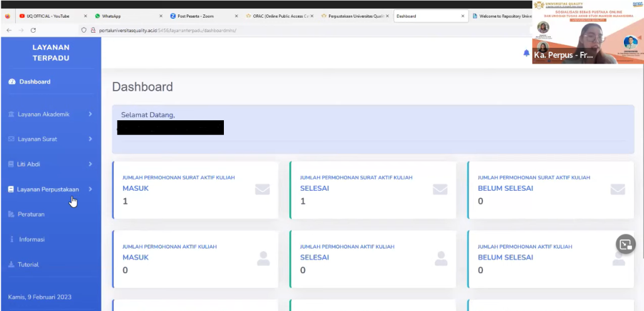Viewport: 644px width, 311px height.
Task: Reload the page with the browser refresh icon
Action: click(33, 30)
